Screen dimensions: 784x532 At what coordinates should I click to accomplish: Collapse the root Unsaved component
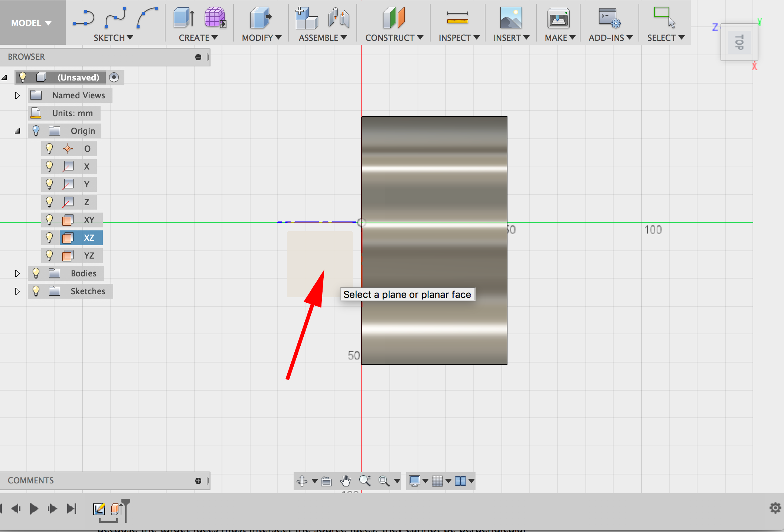coord(4,78)
